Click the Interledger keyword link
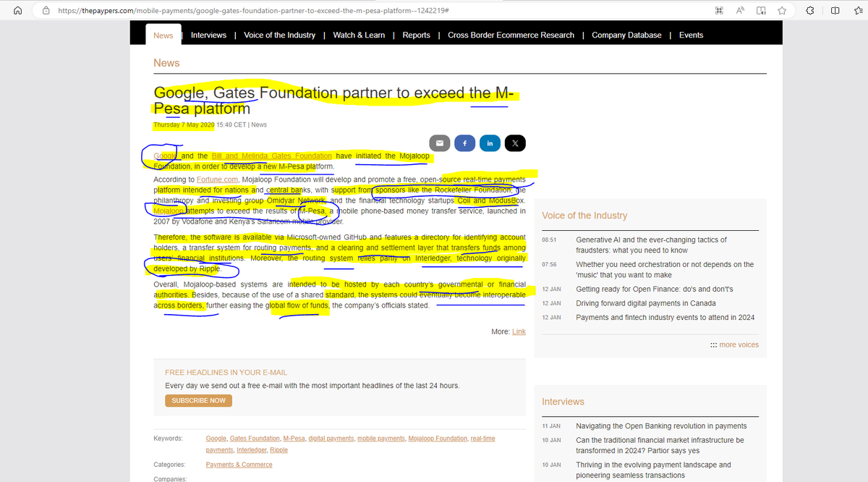Image resolution: width=868 pixels, height=482 pixels. (x=251, y=450)
